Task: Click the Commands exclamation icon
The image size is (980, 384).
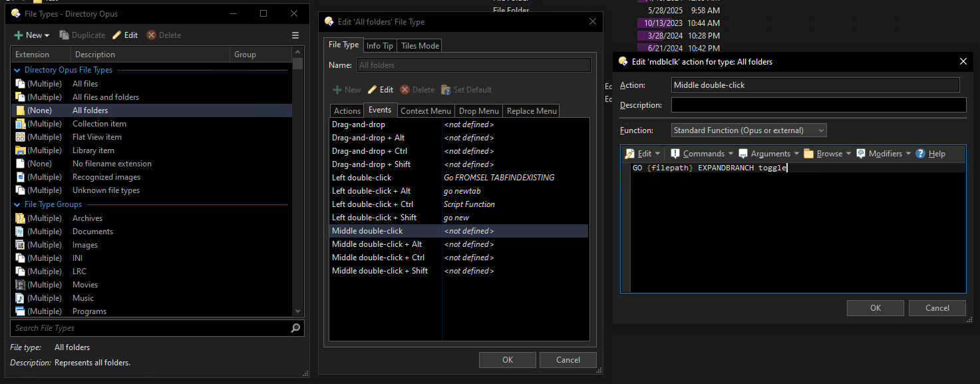Action: pos(675,154)
